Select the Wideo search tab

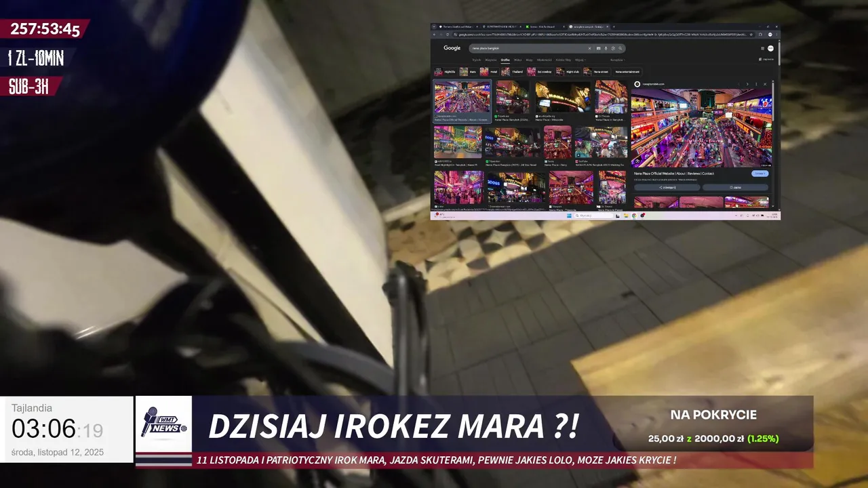[x=517, y=60]
